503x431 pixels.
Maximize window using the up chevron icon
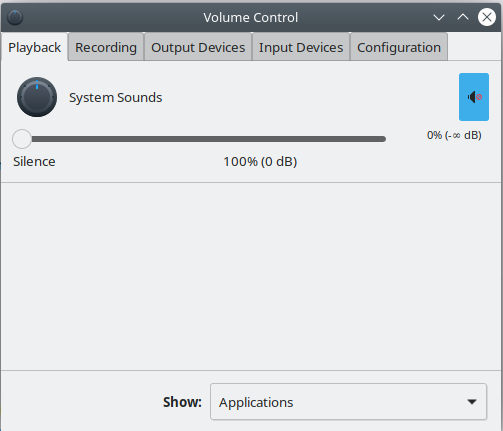pyautogui.click(x=463, y=17)
